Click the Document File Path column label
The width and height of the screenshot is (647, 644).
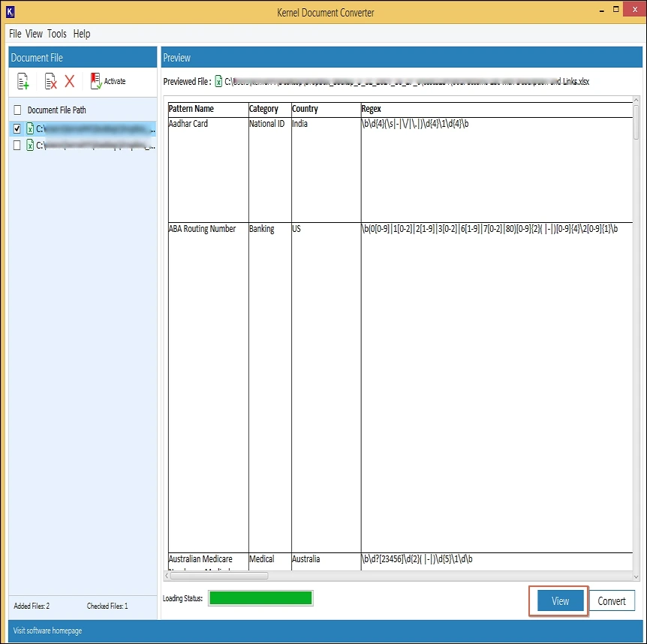tap(57, 110)
